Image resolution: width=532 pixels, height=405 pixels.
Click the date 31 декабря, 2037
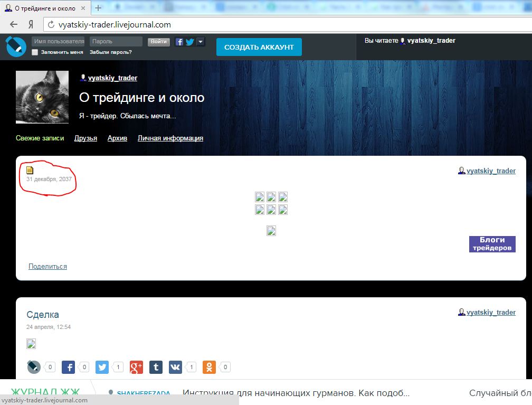coord(49,179)
